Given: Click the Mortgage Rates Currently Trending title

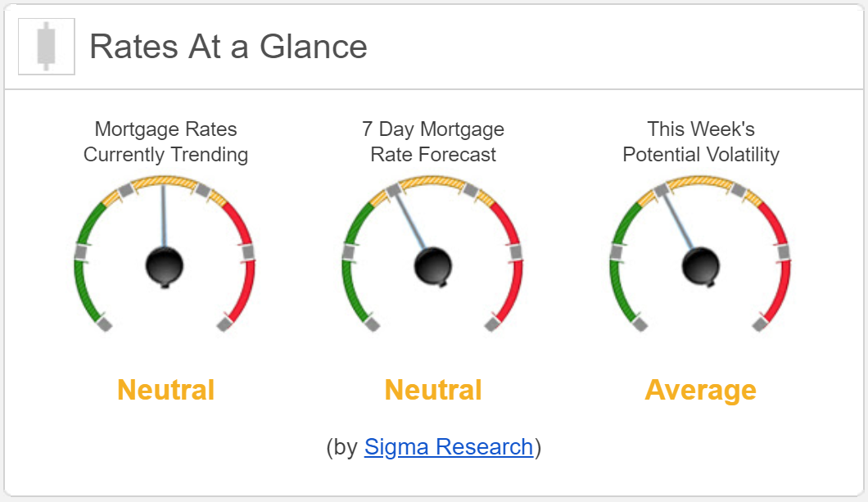Looking at the screenshot, I should 165,142.
